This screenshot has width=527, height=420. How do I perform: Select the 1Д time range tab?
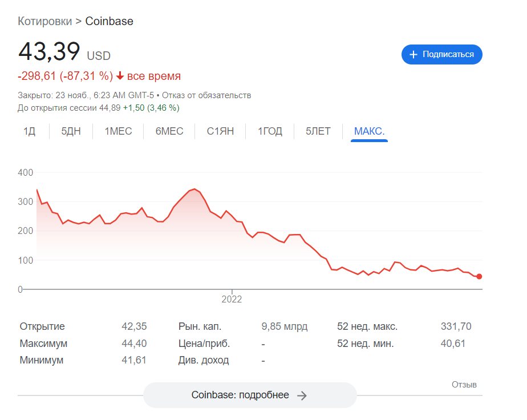[29, 131]
